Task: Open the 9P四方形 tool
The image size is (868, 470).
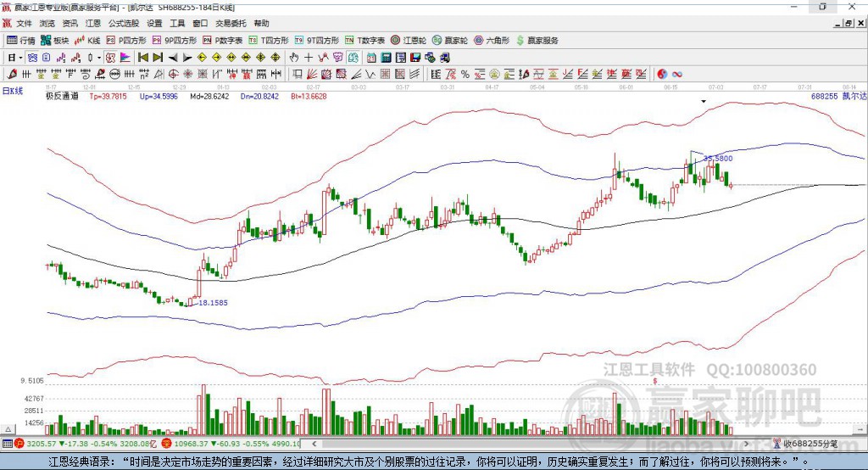Action: pos(175,41)
